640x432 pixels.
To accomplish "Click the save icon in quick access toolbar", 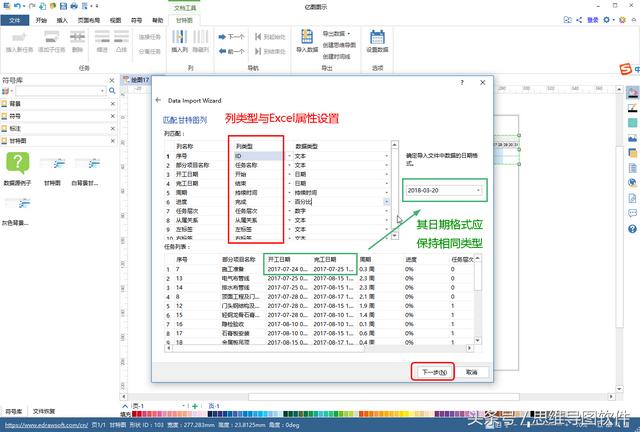I will [63, 6].
